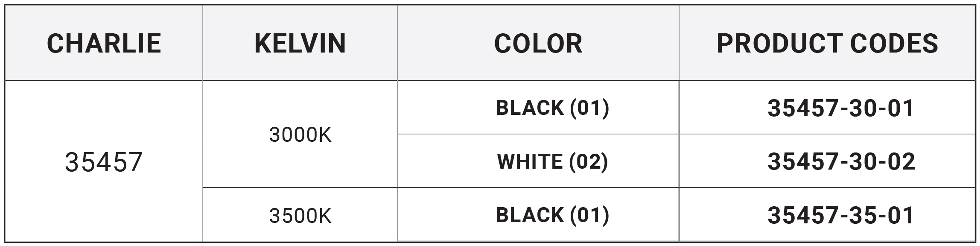The image size is (980, 246).
Task: Click product code 35457-30-02
Action: [x=841, y=162]
